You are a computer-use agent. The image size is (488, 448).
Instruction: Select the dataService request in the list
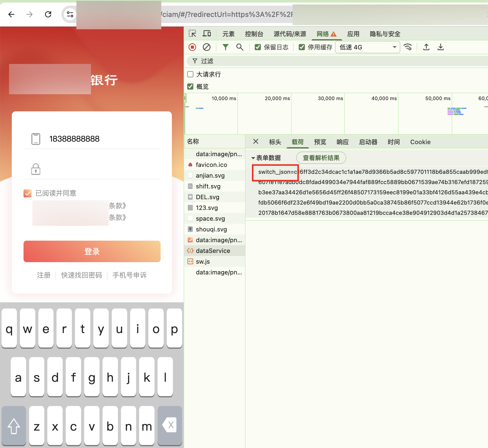(213, 251)
